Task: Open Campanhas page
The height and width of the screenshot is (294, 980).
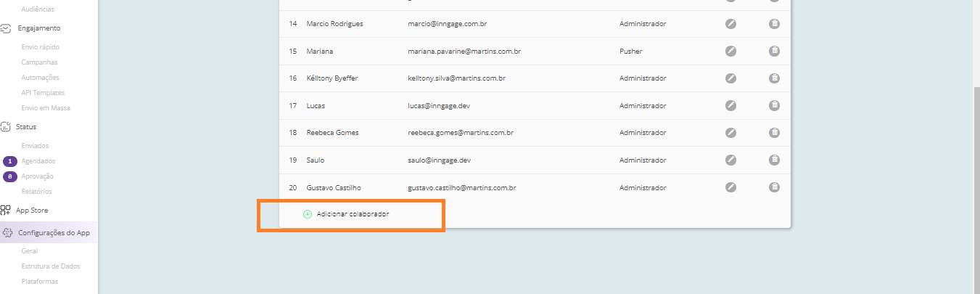Action: (39, 62)
